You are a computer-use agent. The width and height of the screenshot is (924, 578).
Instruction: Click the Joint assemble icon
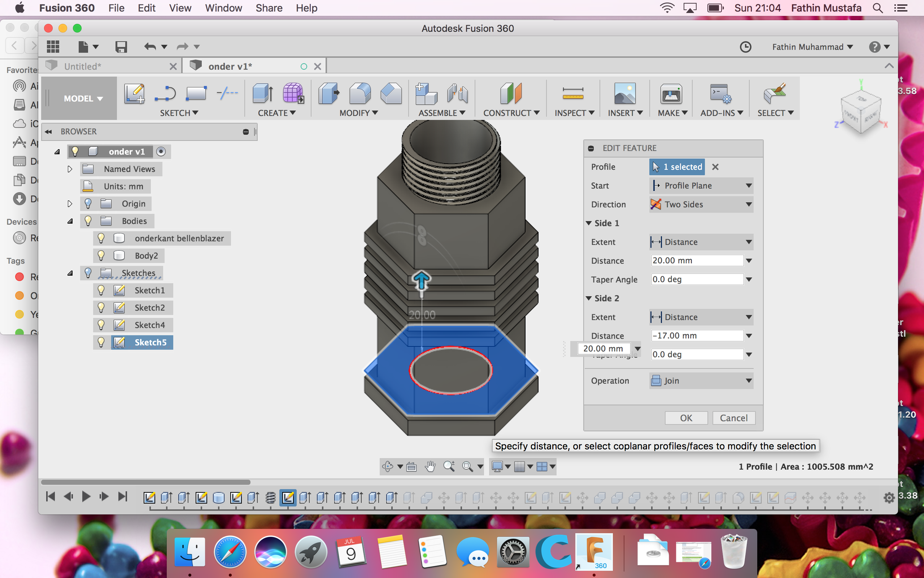coord(457,94)
